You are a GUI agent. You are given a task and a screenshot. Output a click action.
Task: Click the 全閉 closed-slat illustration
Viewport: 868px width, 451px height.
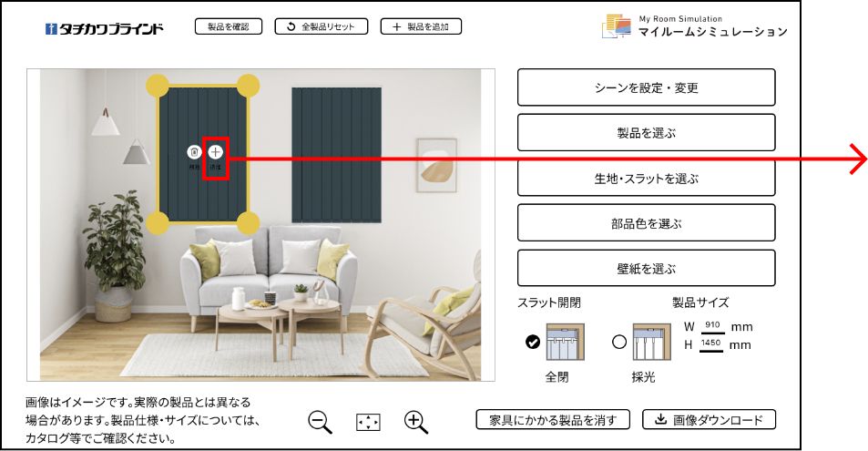565,342
